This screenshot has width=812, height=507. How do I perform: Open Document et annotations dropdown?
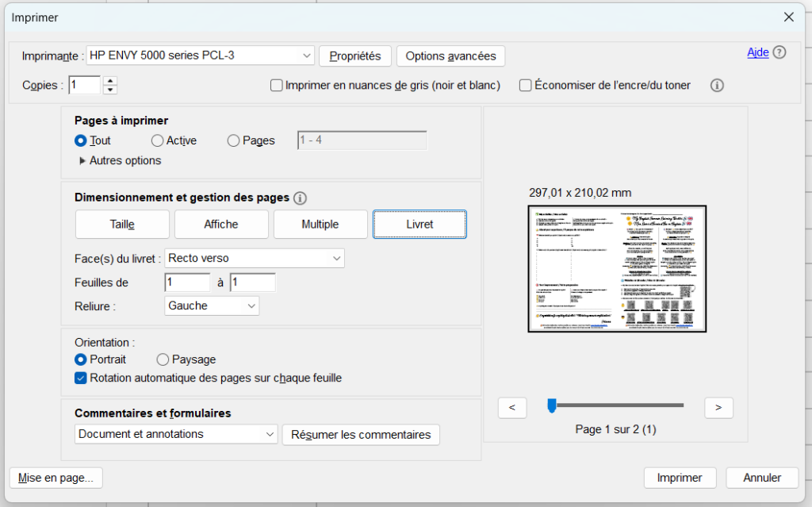[x=176, y=435]
